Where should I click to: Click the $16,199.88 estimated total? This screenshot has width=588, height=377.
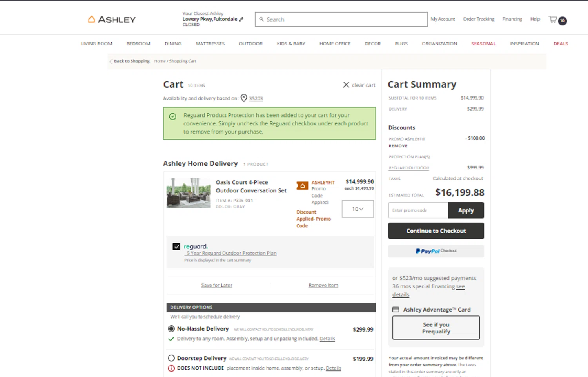tap(460, 192)
